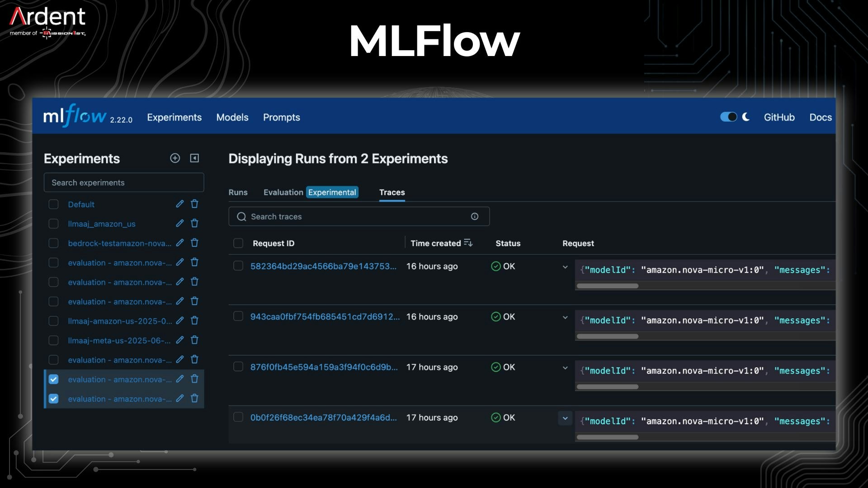Click mlflow version 2.22.0 text
The height and width of the screenshot is (488, 868).
click(x=121, y=120)
